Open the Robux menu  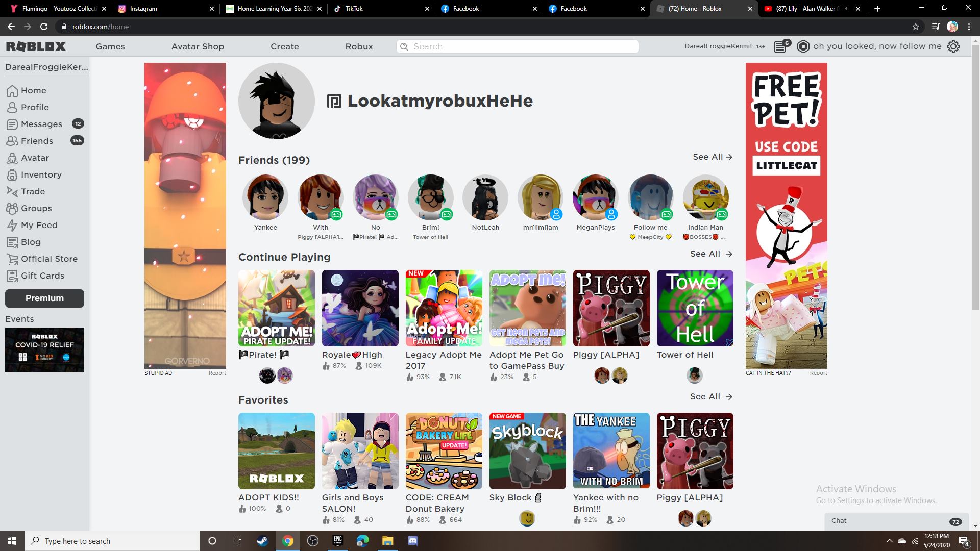point(359,46)
